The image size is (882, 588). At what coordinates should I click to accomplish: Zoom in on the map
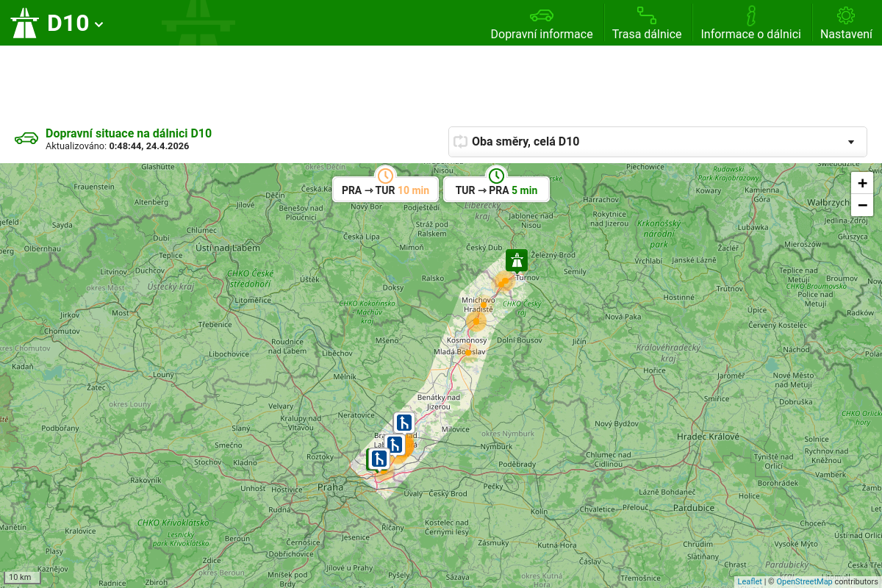coord(862,184)
